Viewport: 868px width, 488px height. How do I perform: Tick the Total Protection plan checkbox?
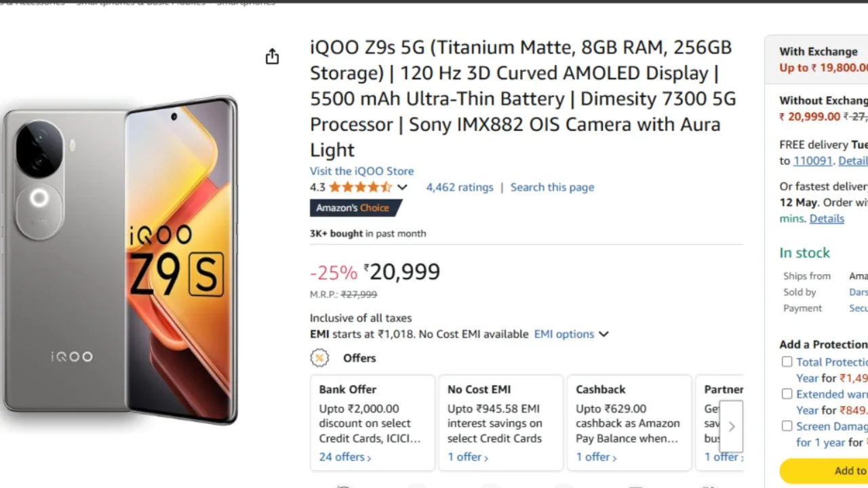787,362
